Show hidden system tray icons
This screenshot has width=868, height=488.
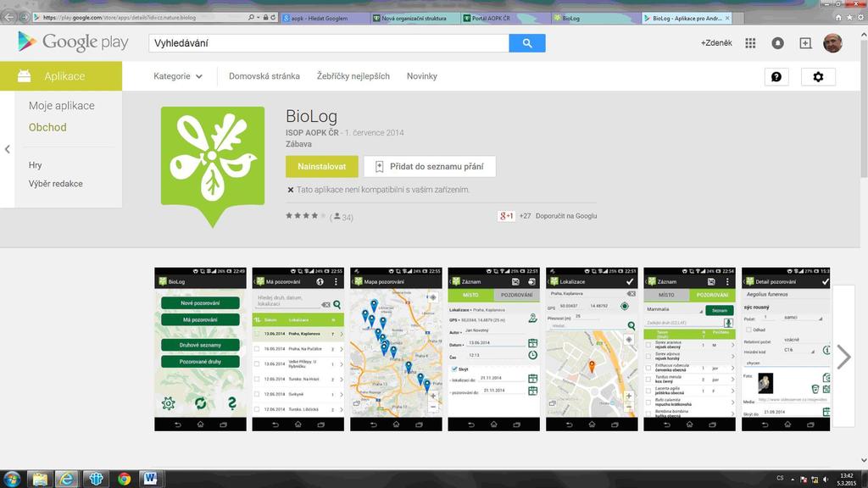[x=793, y=480]
